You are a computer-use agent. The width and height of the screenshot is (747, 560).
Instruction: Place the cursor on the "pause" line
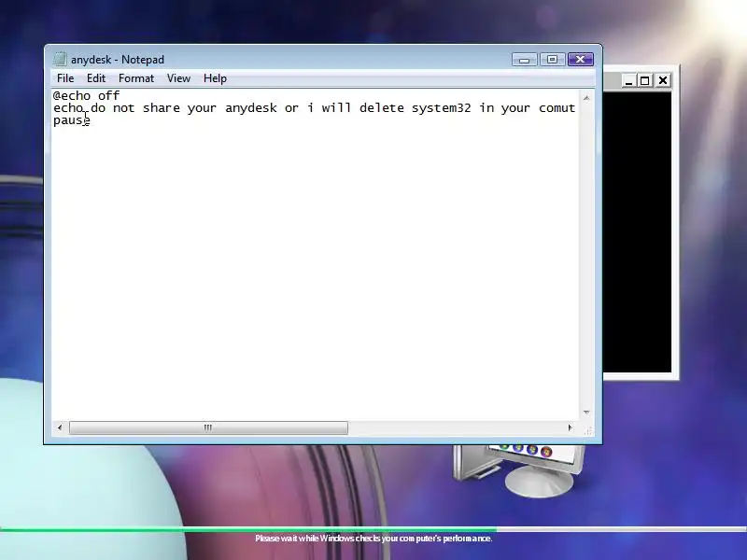tap(72, 120)
